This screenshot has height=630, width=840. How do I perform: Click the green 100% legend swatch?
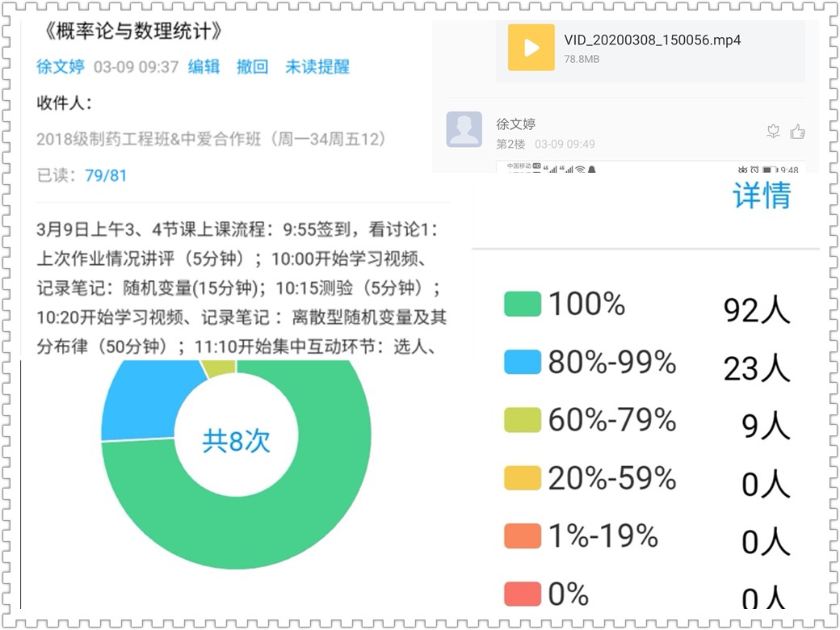tap(522, 304)
